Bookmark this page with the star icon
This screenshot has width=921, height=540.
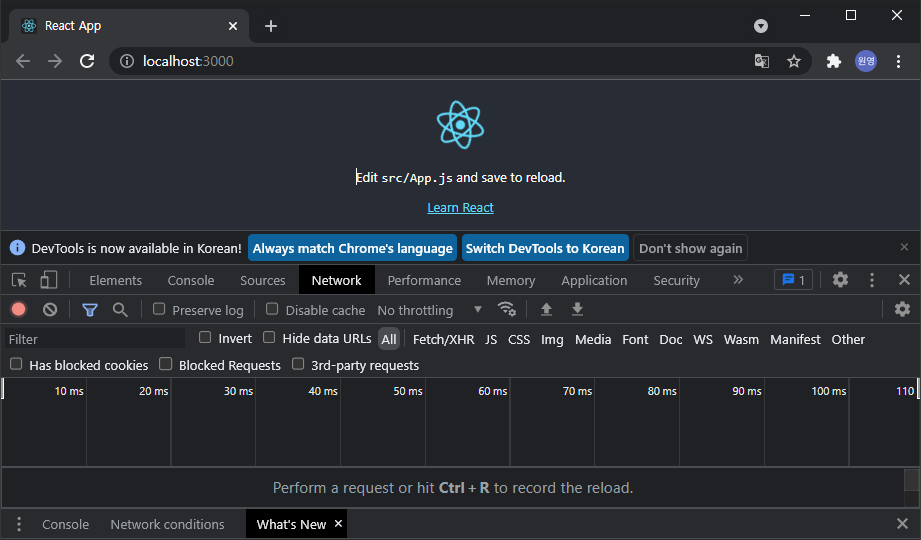[794, 61]
